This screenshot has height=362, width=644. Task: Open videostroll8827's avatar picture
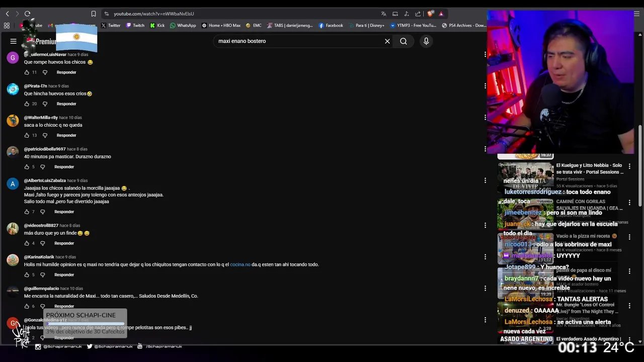coord(13,229)
